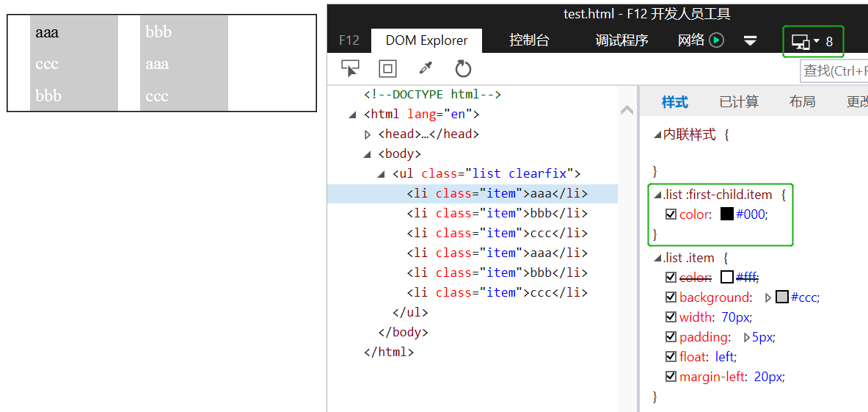Expand the background shorthand property triangle
Viewport: 868px width, 412px height.
pos(767,297)
